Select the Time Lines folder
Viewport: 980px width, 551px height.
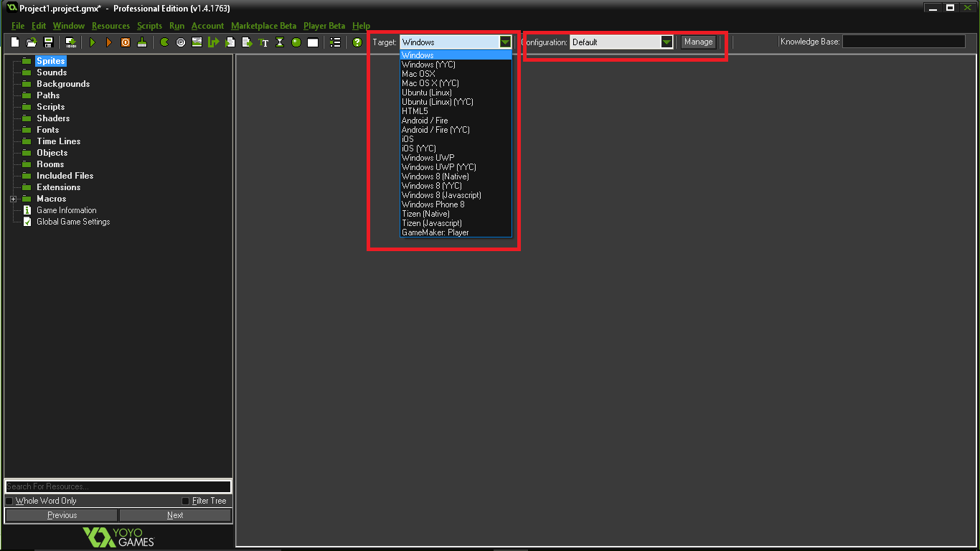pyautogui.click(x=58, y=141)
